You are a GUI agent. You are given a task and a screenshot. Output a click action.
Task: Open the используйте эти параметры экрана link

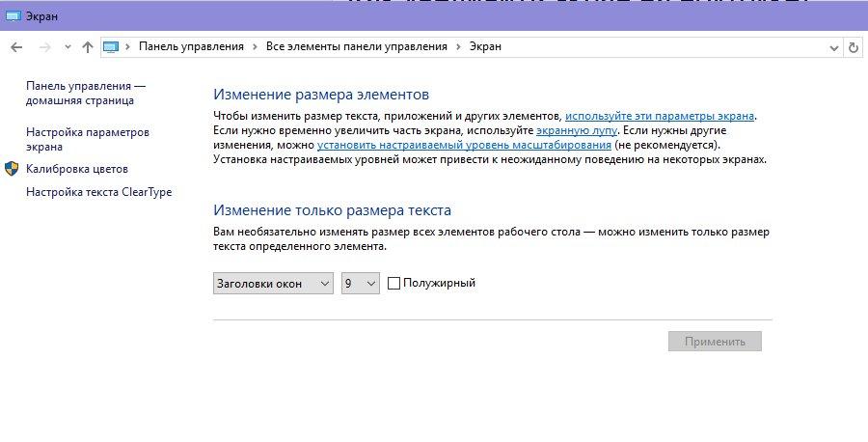[x=660, y=115]
